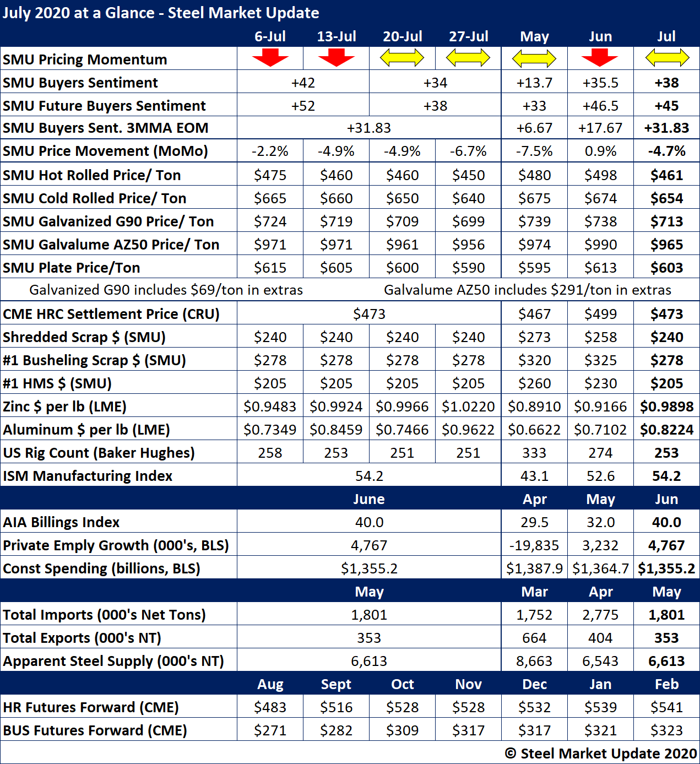The image size is (700, 764).
Task: Click the red down arrow under 6-Jul
Action: 270,57
